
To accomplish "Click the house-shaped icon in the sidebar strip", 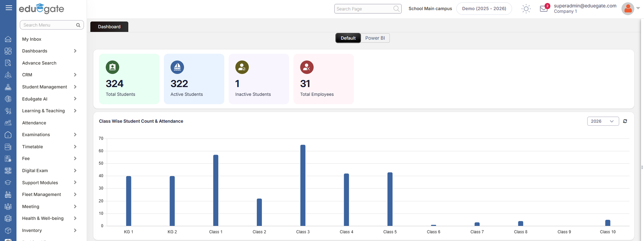I will coord(8,135).
